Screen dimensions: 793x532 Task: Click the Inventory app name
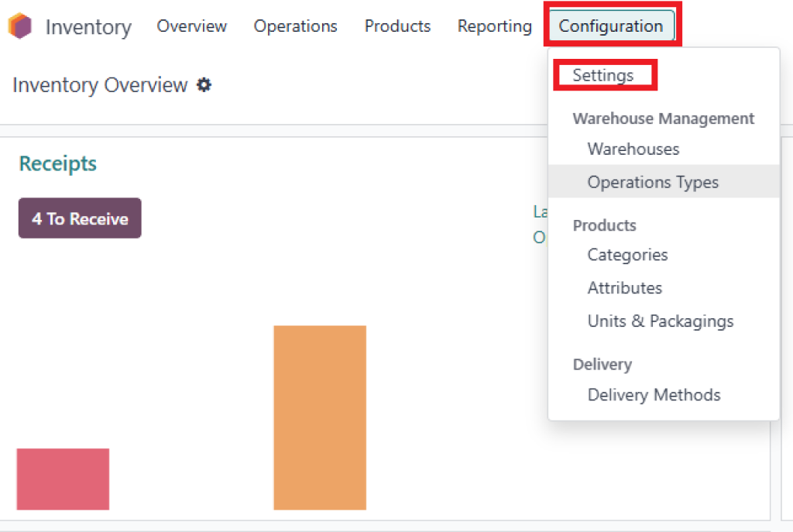88,27
